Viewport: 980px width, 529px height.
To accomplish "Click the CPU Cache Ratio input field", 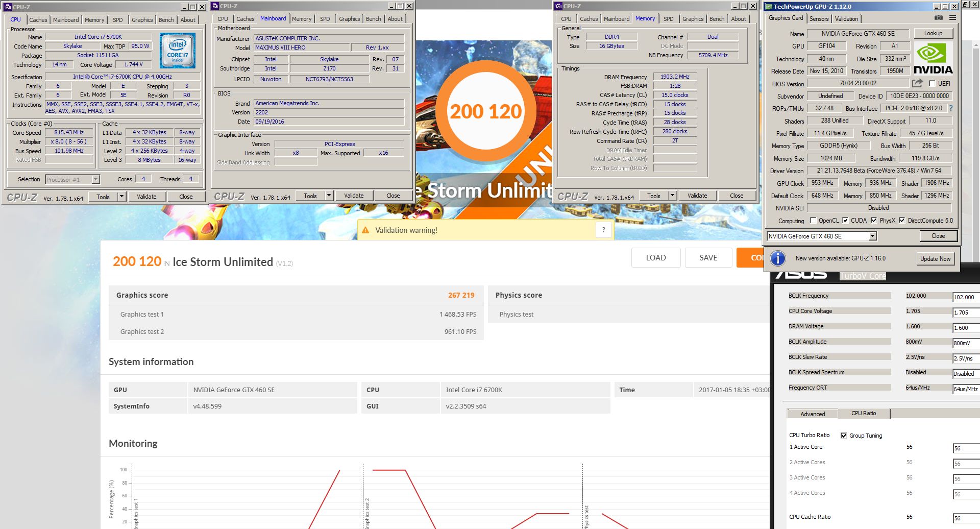I will coord(966,518).
